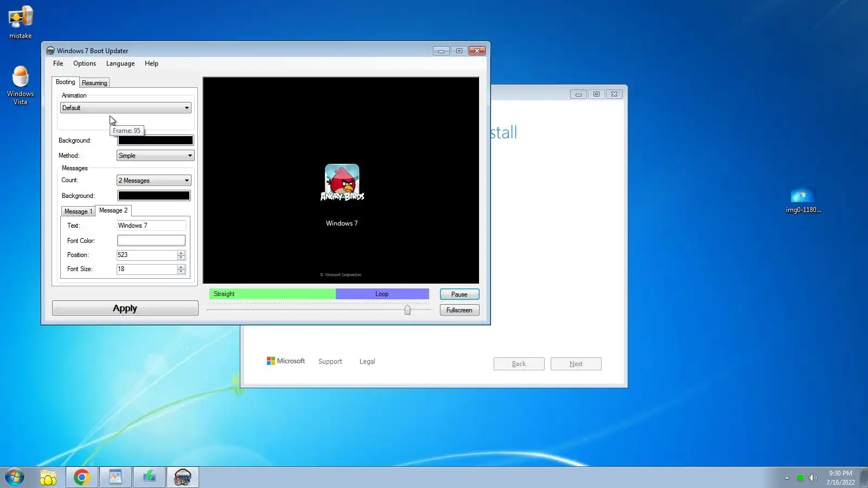Viewport: 868px width, 488px height.
Task: Click the animation frame slider handle
Action: (407, 310)
